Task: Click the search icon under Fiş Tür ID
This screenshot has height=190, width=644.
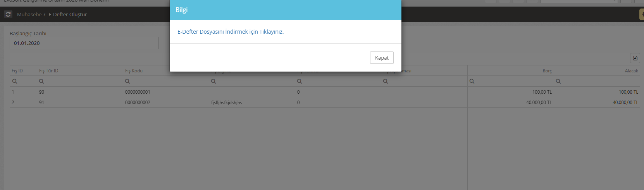Action: [x=41, y=81]
